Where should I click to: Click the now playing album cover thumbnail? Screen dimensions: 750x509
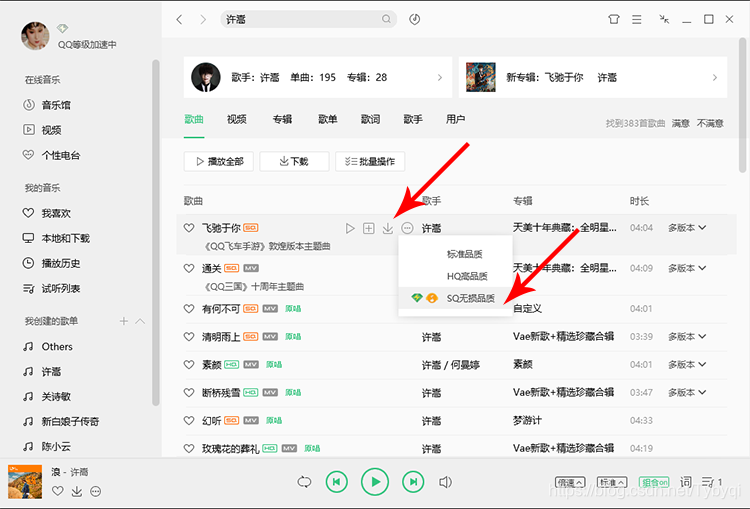(x=25, y=482)
